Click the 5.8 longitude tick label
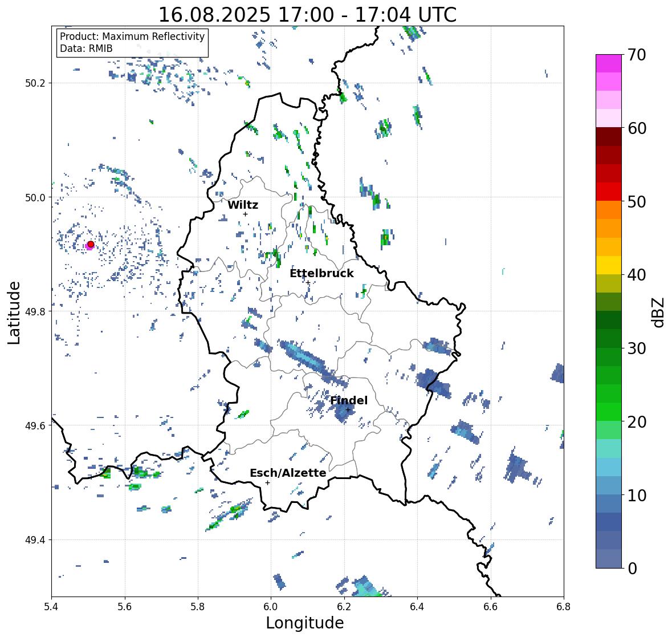 tap(198, 607)
